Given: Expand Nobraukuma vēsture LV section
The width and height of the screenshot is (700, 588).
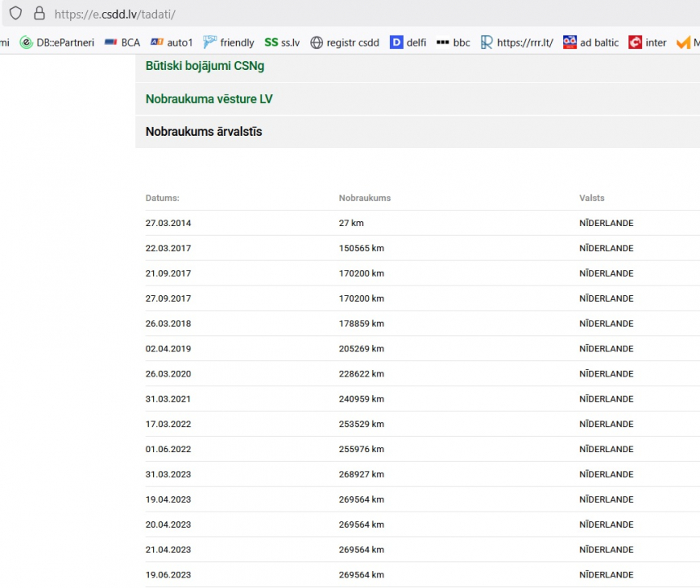Looking at the screenshot, I should point(418,99).
